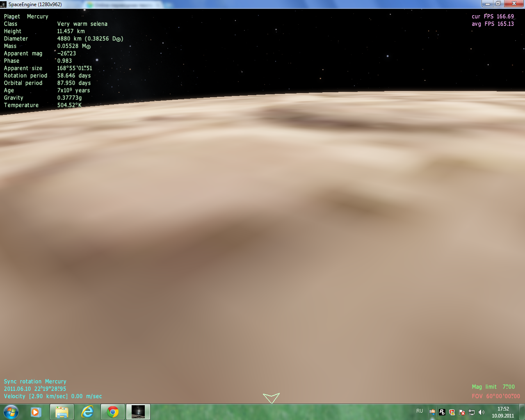Click the rotation period '58.646 days'
Viewport: 525px width, 420px height.
tap(74, 75)
